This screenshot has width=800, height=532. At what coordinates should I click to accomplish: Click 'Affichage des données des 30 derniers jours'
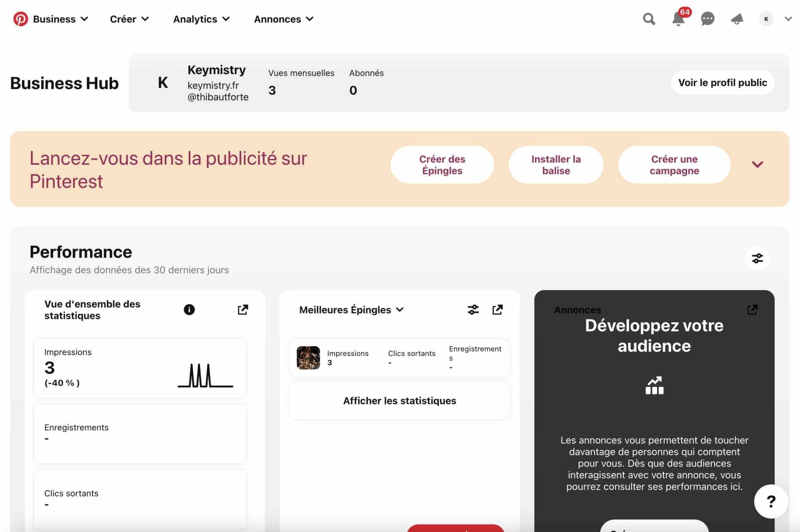[x=129, y=270]
